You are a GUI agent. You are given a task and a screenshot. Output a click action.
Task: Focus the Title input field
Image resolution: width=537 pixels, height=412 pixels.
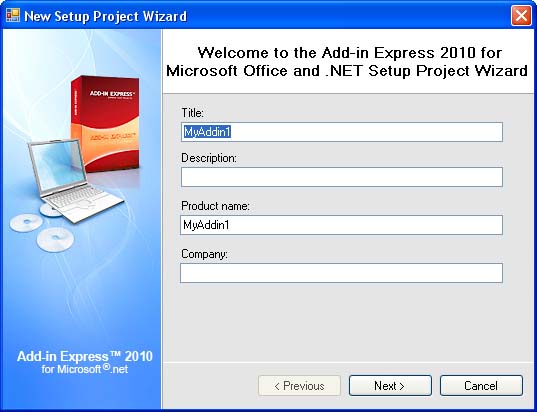click(x=341, y=132)
